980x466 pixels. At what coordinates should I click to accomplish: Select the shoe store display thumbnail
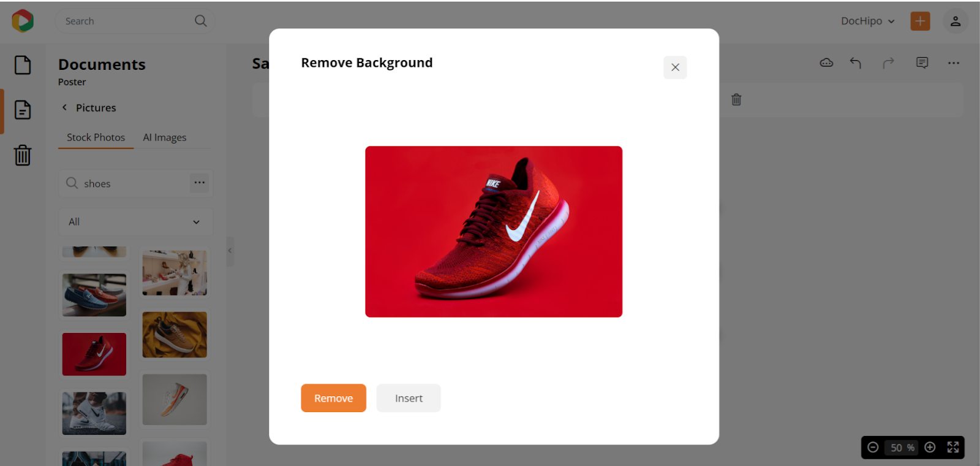click(175, 273)
